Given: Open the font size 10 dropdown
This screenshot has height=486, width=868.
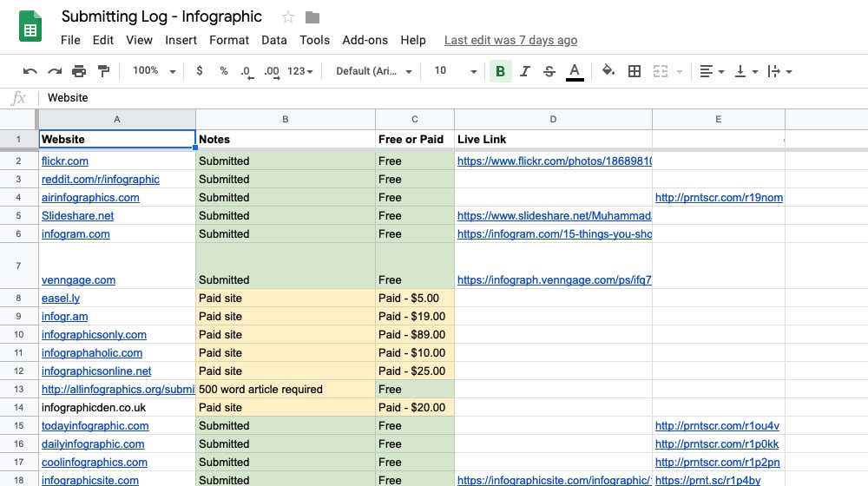Looking at the screenshot, I should [456, 71].
